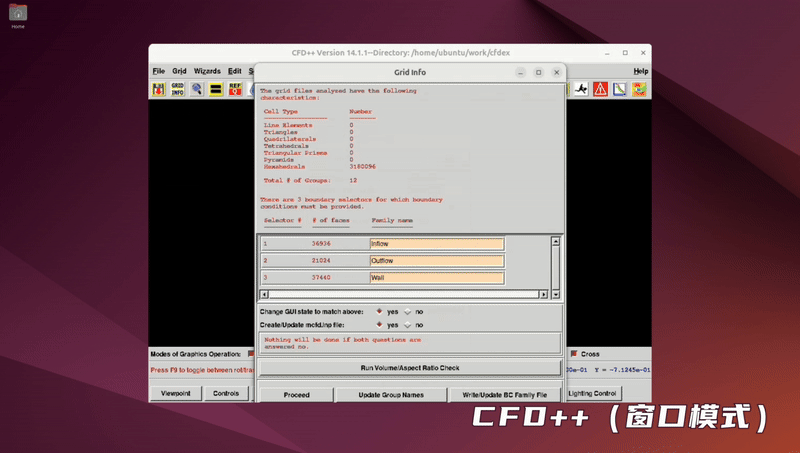Screen dimensions: 800x453
Task: Minimize the Grid Info dialog
Action: click(520, 72)
